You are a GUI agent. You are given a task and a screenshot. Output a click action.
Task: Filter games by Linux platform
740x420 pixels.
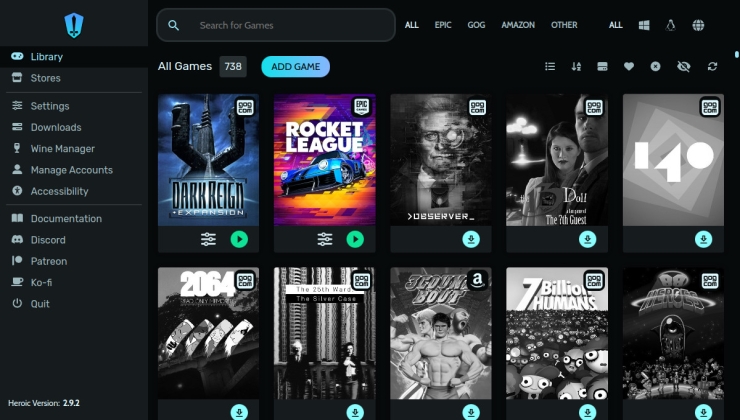coord(671,25)
